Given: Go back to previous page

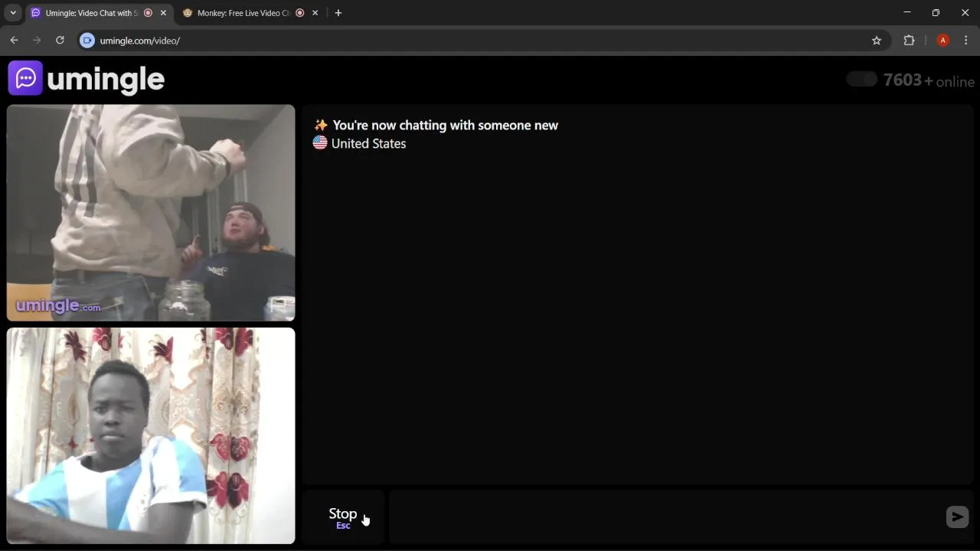Looking at the screenshot, I should click(14, 41).
